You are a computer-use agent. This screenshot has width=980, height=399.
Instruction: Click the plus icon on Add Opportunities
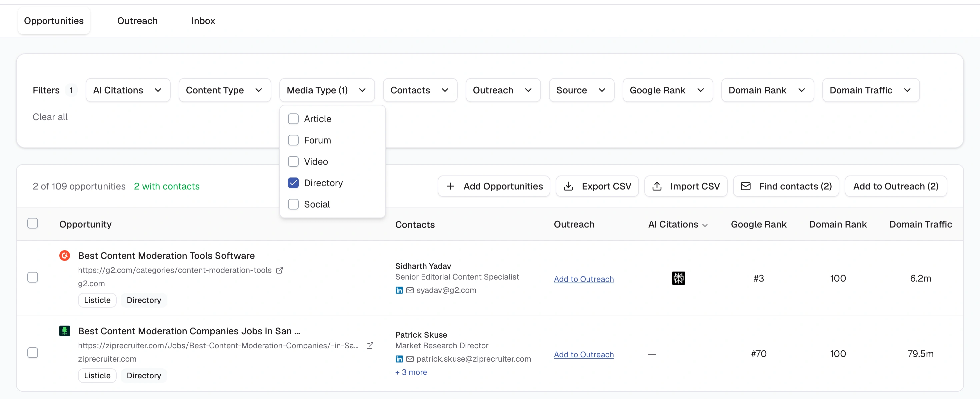pyautogui.click(x=450, y=186)
